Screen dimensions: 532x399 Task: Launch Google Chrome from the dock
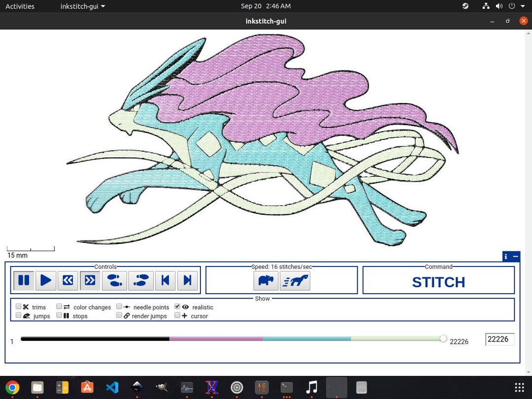coord(12,387)
